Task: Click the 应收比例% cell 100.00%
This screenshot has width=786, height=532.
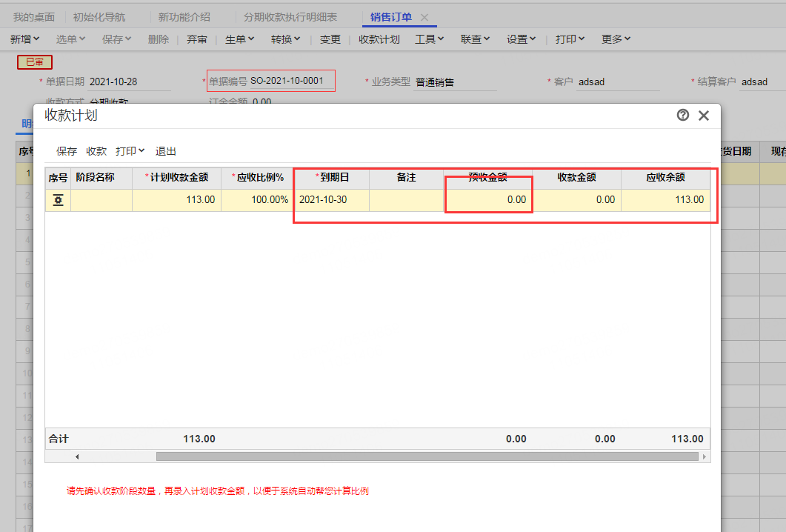Action: [x=256, y=200]
